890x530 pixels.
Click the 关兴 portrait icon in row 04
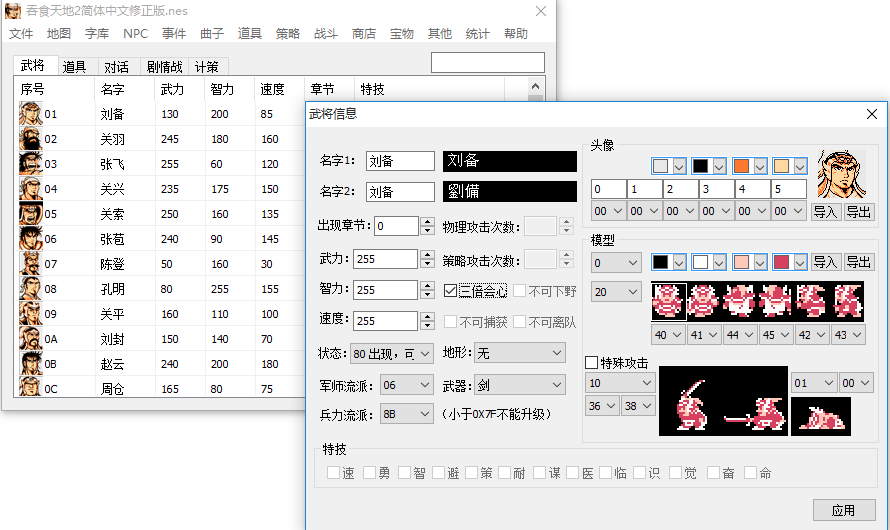coord(31,188)
